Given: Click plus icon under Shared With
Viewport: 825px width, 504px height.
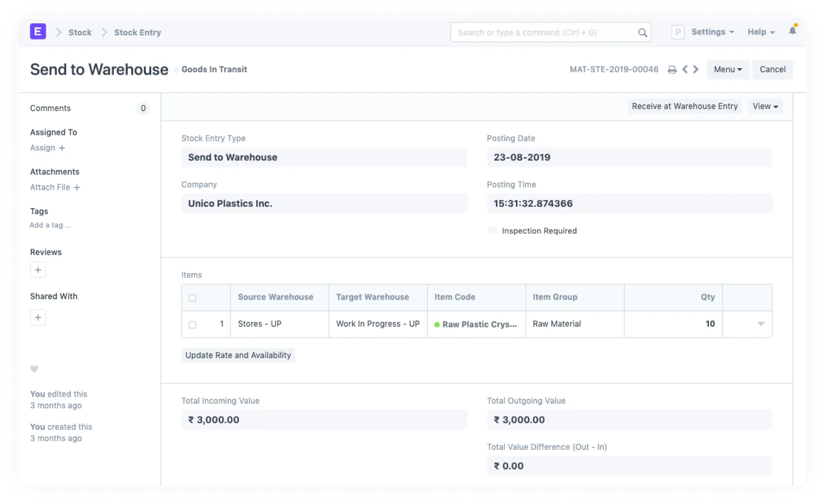Looking at the screenshot, I should tap(38, 317).
